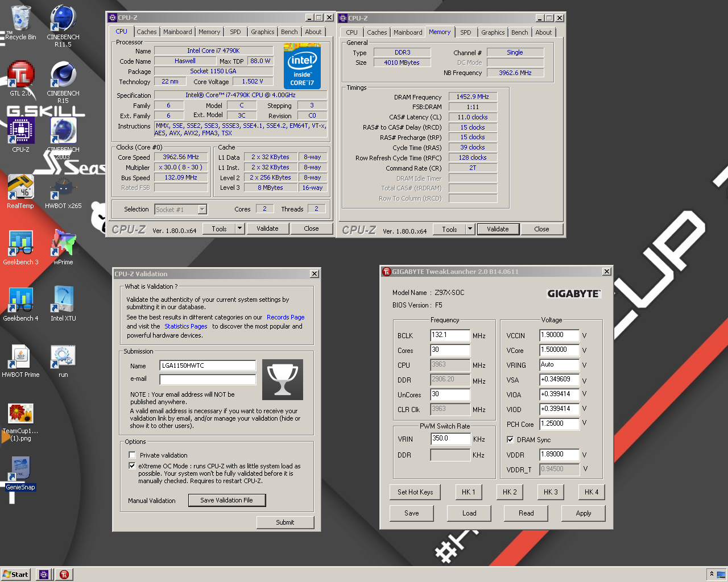Viewport: 728px width, 582px height.
Task: Close the GIGABYTE TweakLauncher window
Action: (x=607, y=272)
